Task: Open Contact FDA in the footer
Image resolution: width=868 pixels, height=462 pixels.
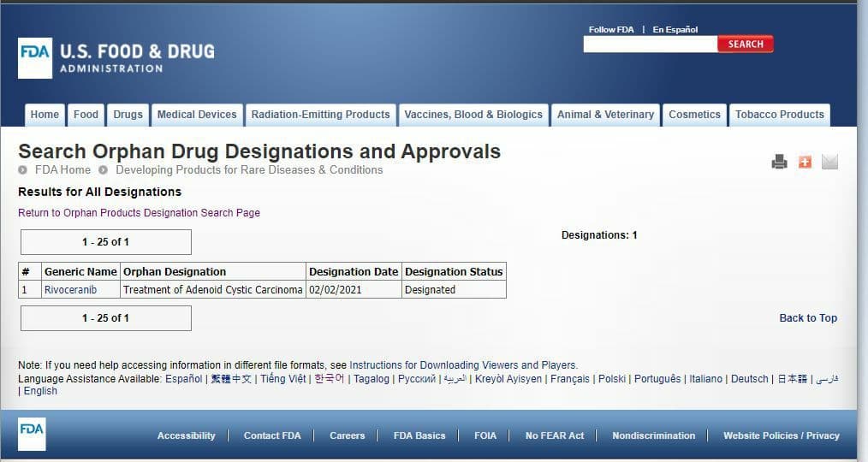Action: coord(272,435)
